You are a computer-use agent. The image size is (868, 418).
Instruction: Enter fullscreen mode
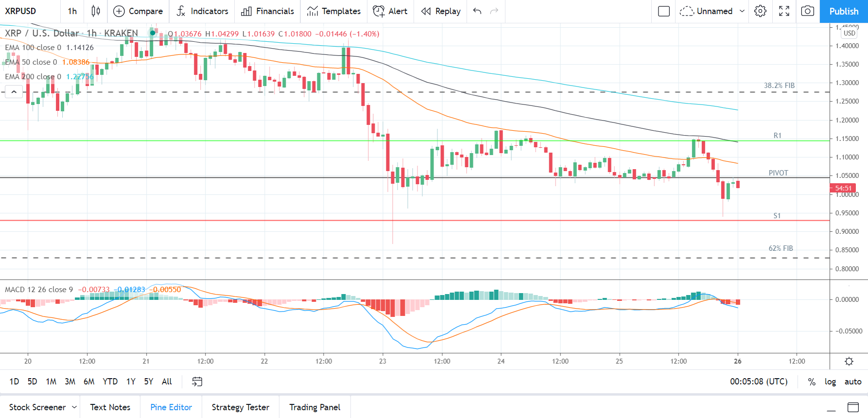[784, 11]
